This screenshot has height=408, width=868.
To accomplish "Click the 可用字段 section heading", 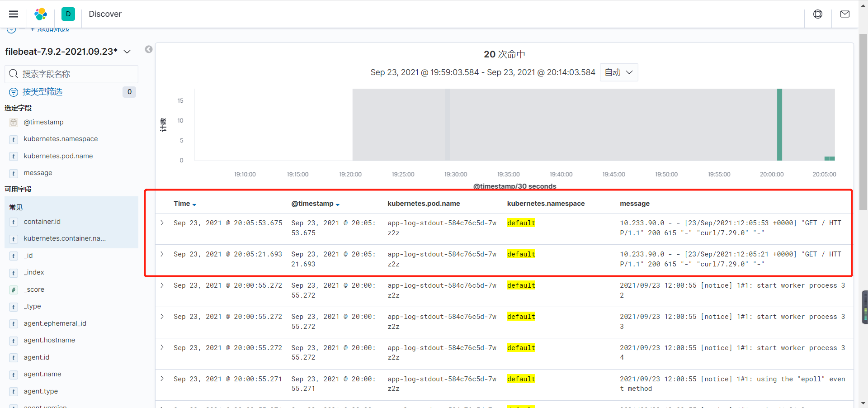I will pyautogui.click(x=18, y=189).
